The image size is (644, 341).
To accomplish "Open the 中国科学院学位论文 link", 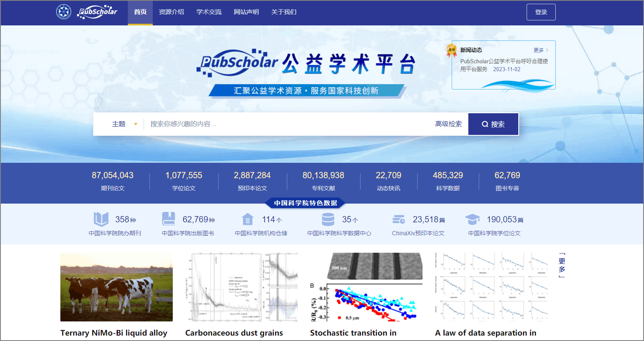I will pos(495,233).
